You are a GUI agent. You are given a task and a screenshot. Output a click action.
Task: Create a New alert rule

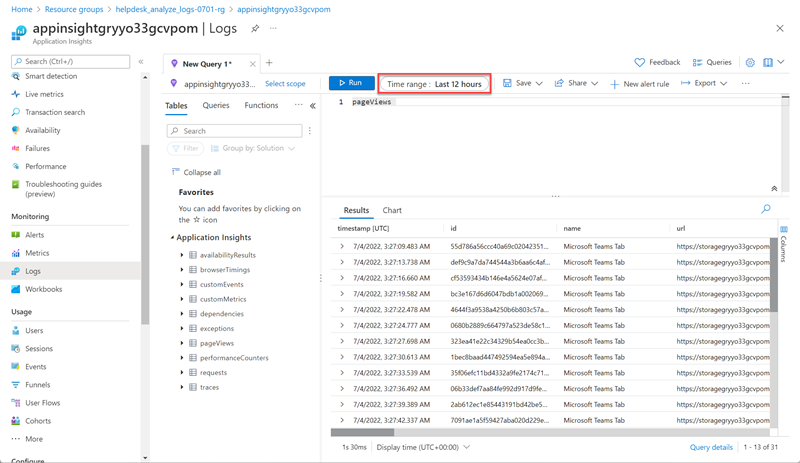click(640, 84)
